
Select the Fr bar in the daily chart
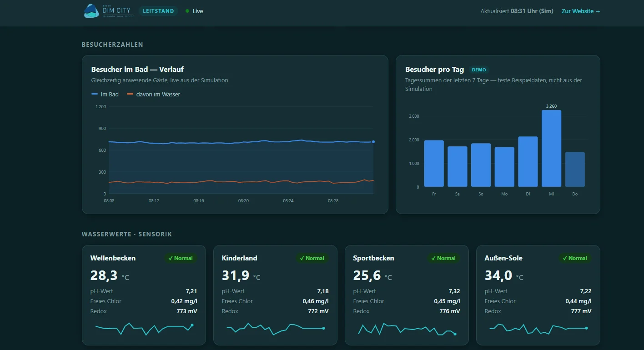pyautogui.click(x=434, y=164)
